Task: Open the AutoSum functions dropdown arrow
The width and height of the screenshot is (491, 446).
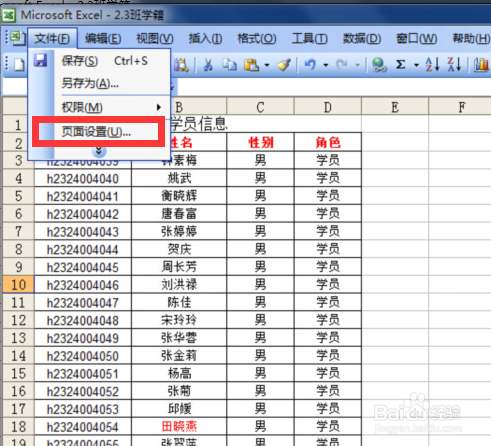Action: pos(416,65)
